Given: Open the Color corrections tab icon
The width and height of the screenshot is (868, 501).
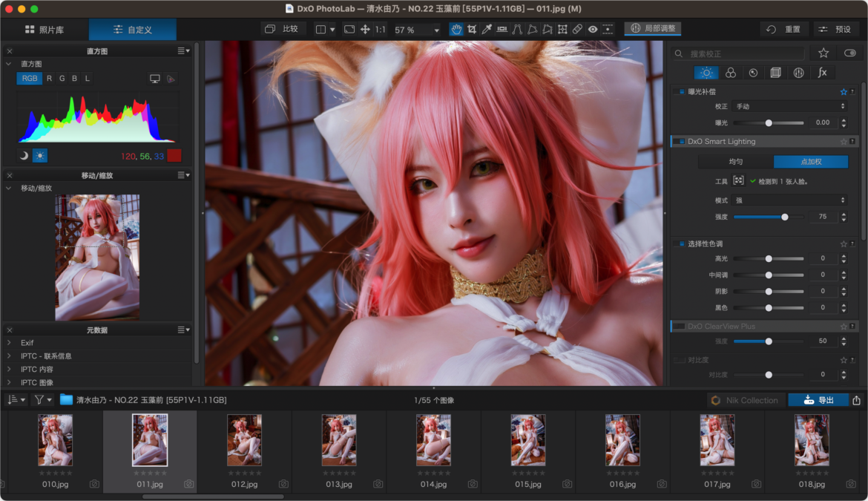Looking at the screenshot, I should [731, 73].
